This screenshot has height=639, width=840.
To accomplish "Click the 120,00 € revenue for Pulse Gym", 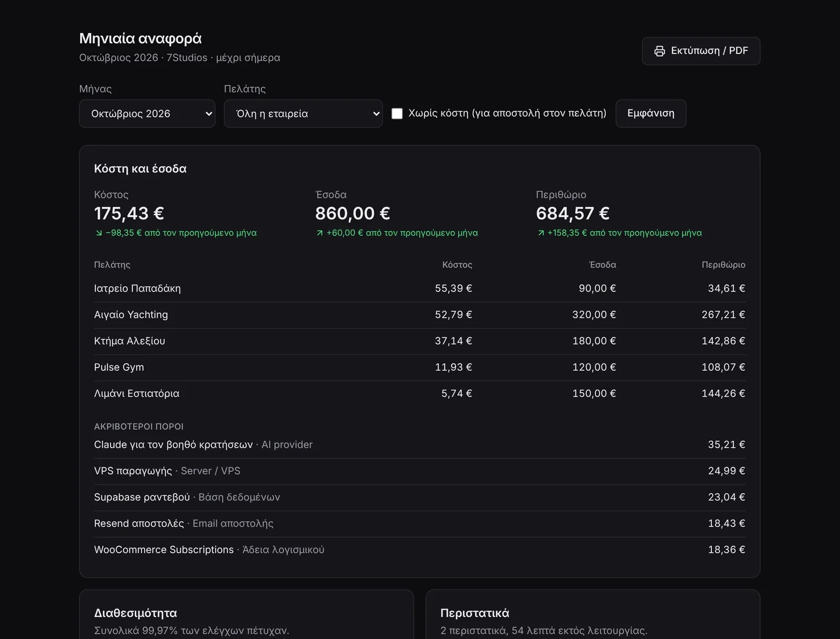I will coord(594,367).
